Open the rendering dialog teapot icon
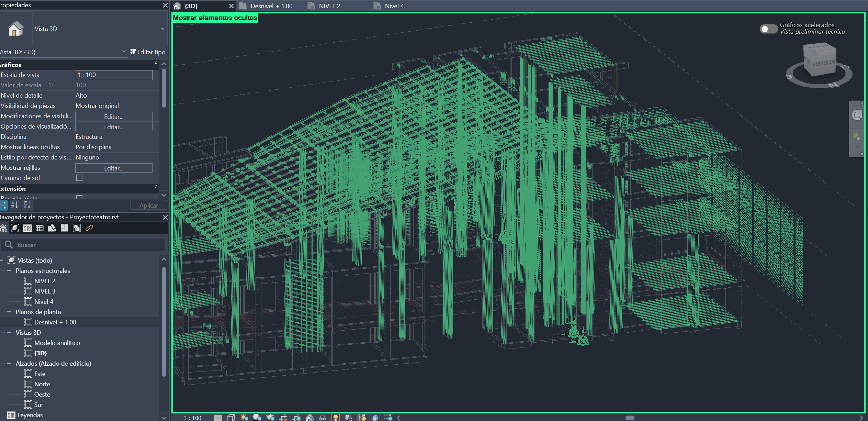 click(x=270, y=418)
